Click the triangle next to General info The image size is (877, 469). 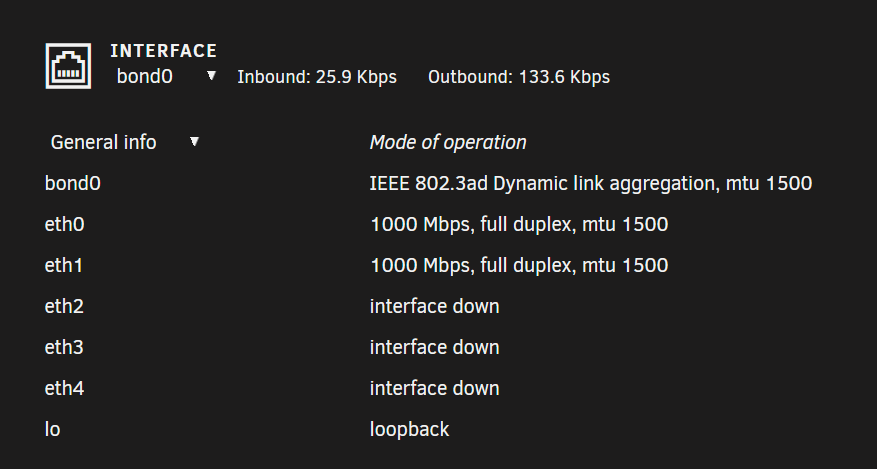[x=194, y=141]
